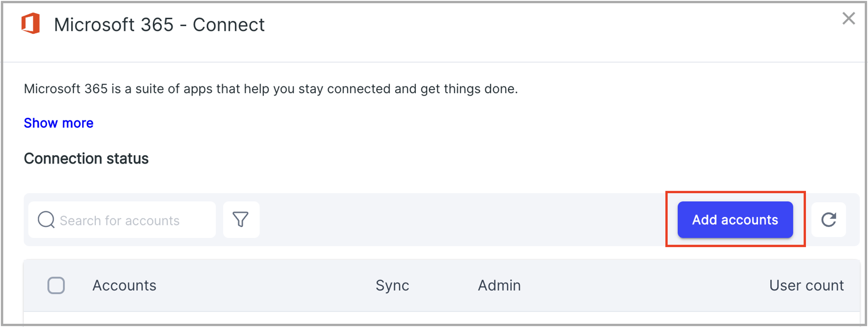Uncheck all accounts via the header checkbox
The width and height of the screenshot is (868, 327).
click(x=57, y=285)
